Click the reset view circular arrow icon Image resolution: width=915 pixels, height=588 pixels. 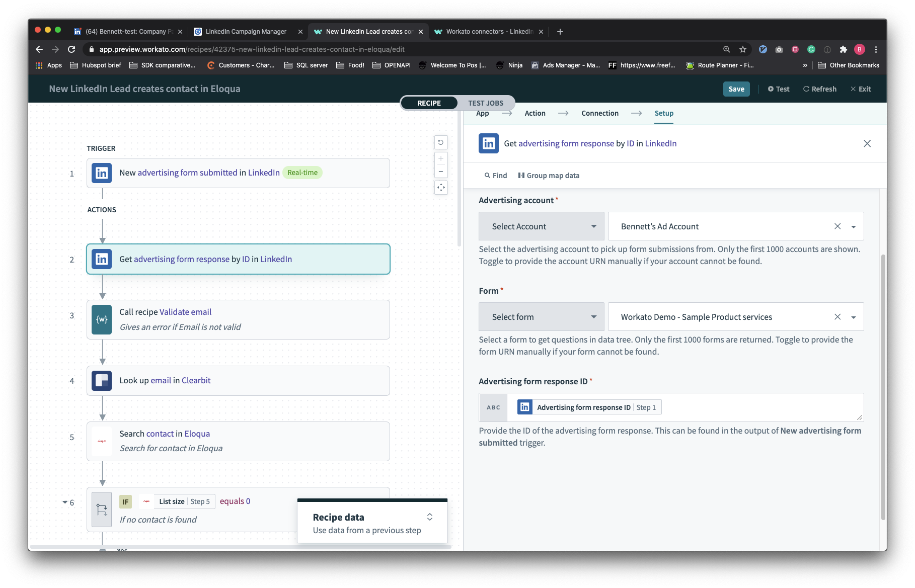point(441,142)
